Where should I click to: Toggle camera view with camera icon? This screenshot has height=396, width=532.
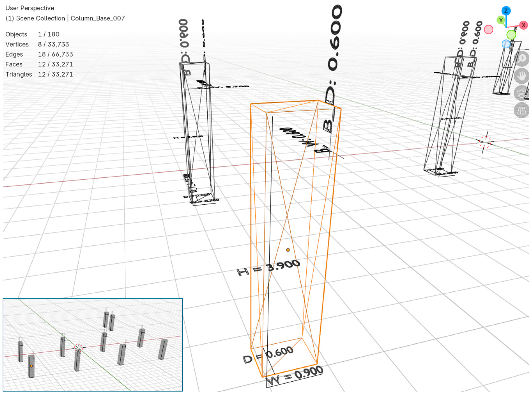coord(522,93)
